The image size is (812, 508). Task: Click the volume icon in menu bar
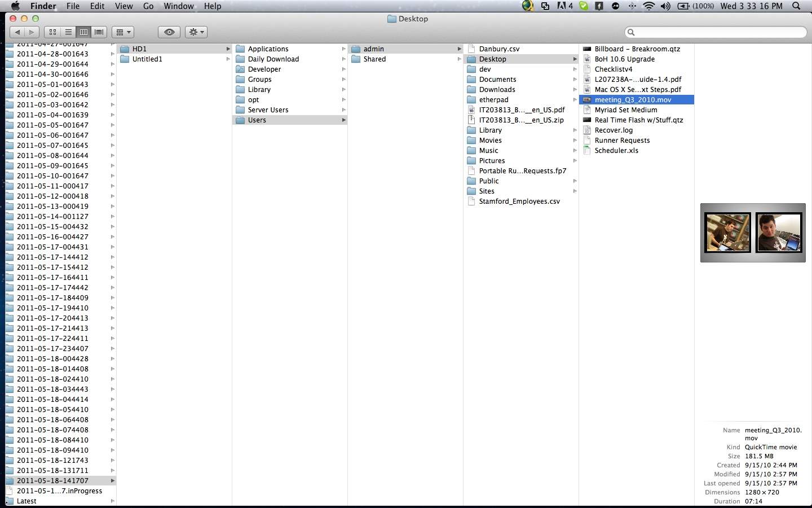coord(665,6)
